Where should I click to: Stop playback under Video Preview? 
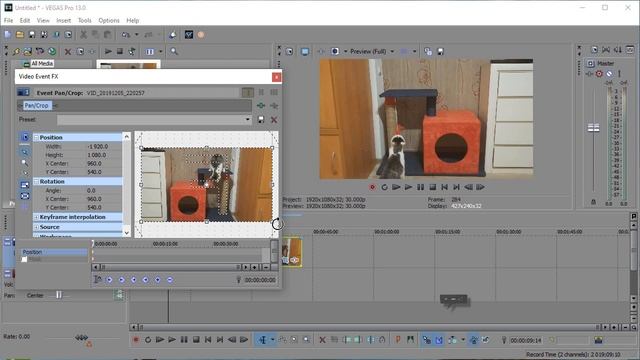click(433, 187)
